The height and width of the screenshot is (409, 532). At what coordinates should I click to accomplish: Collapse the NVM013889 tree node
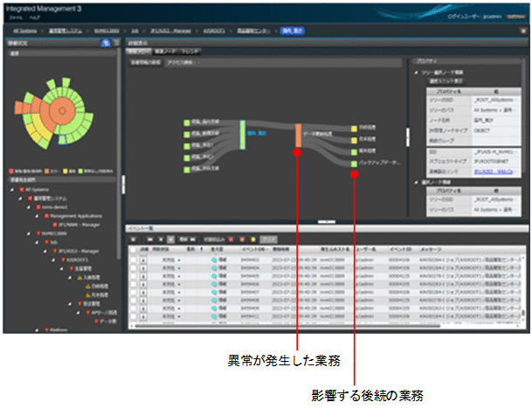tap(29, 233)
